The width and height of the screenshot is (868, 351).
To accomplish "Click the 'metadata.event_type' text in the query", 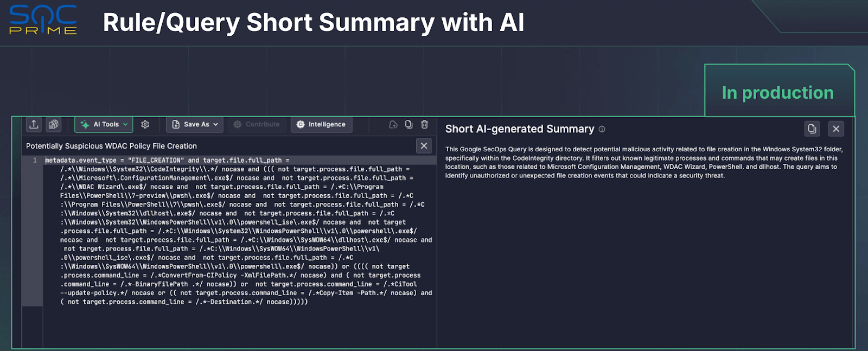I will click(81, 161).
